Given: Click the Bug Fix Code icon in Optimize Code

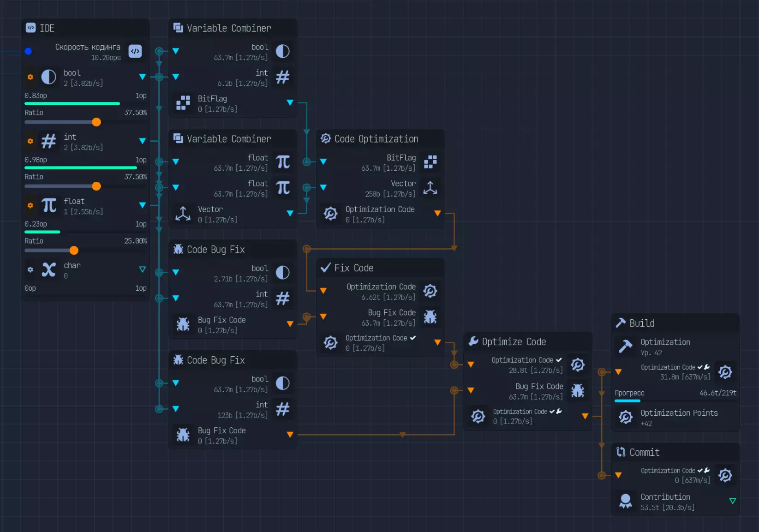Looking at the screenshot, I should (578, 390).
